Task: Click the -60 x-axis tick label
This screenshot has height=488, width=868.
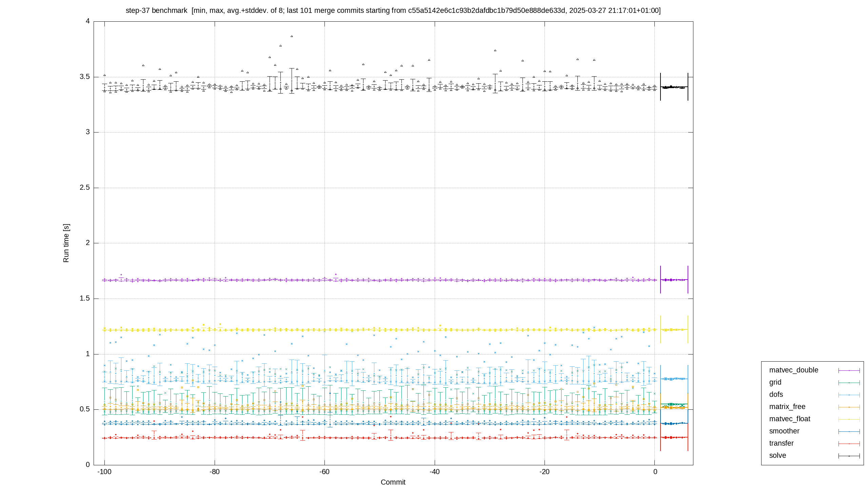Action: click(324, 472)
